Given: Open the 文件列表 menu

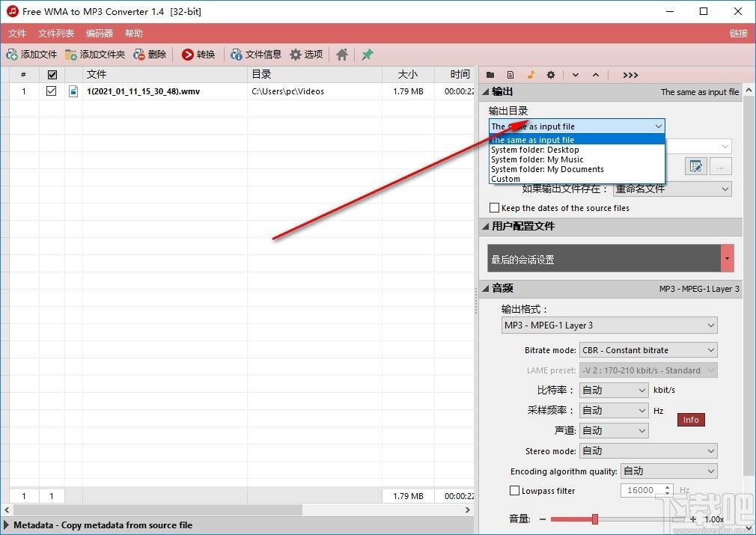Looking at the screenshot, I should [56, 33].
